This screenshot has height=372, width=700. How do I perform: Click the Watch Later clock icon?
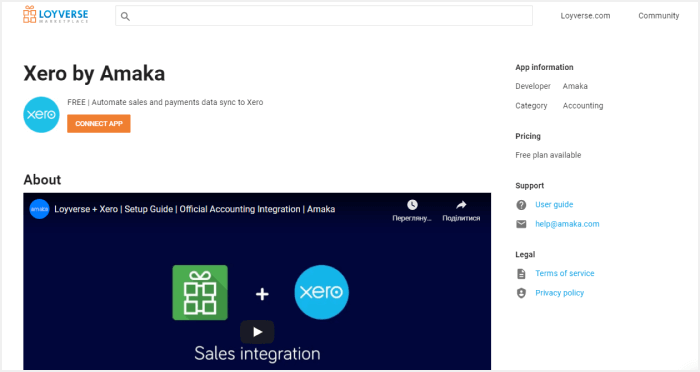[x=412, y=205]
